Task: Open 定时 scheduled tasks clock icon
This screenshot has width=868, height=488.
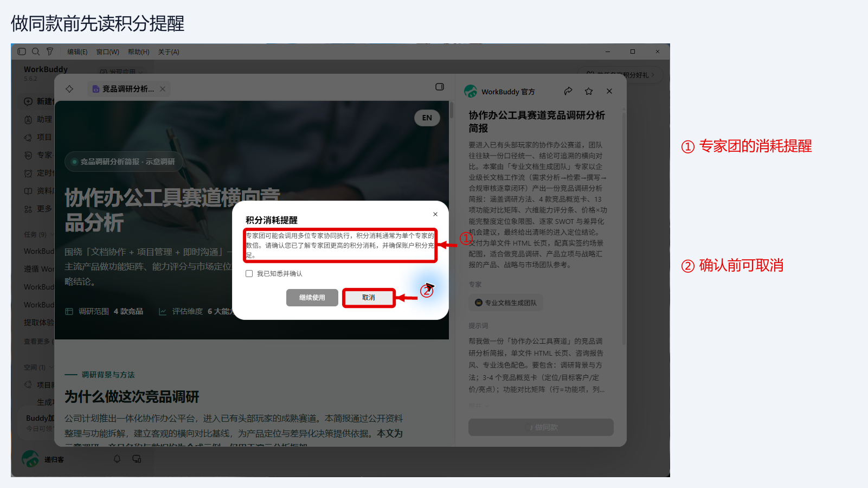Action: click(28, 173)
